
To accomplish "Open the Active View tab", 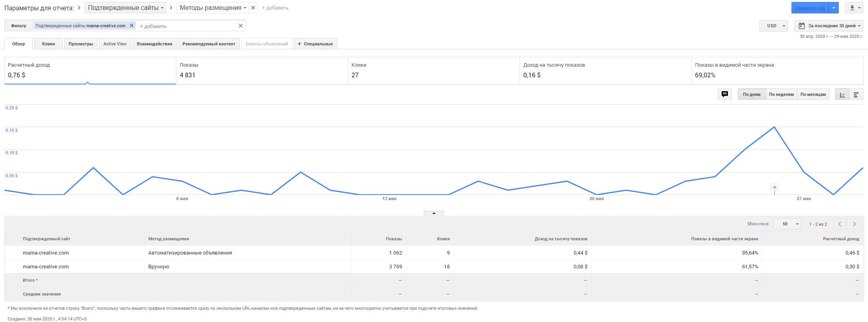I will 115,44.
